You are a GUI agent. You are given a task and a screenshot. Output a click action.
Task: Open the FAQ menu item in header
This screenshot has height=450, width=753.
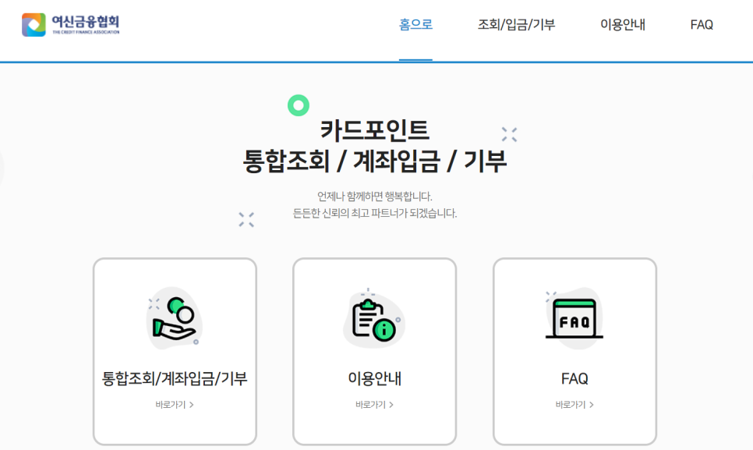click(x=702, y=24)
